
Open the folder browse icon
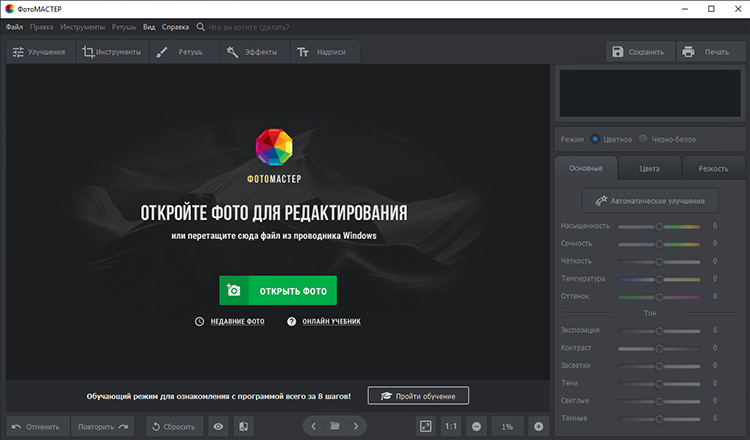(x=335, y=426)
